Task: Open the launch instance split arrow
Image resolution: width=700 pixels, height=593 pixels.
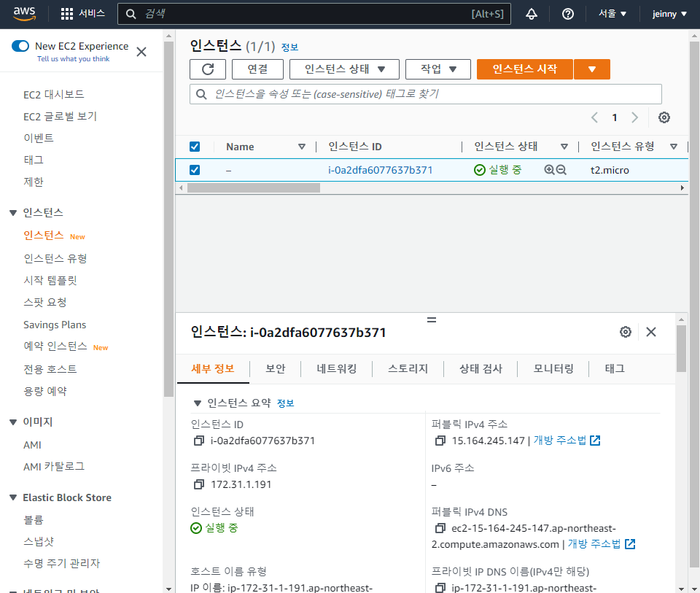Action: coord(592,69)
